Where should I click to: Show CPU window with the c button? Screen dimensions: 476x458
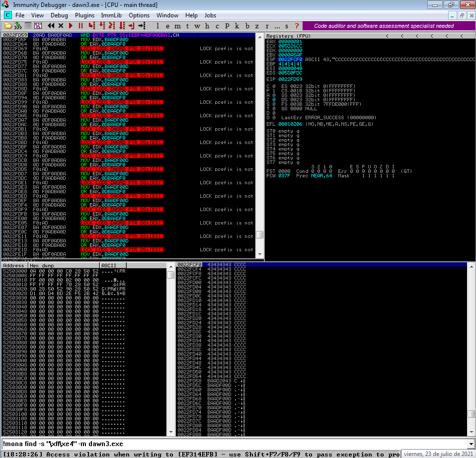click(x=217, y=26)
